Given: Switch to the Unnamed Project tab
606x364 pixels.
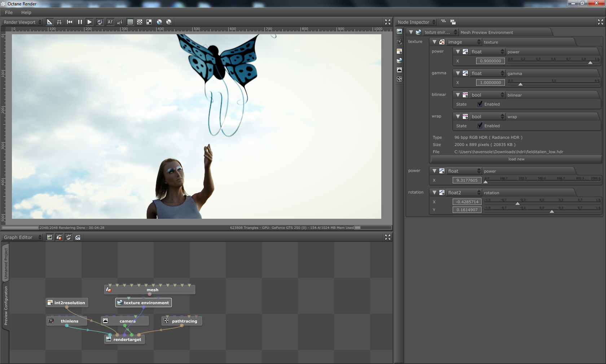Looking at the screenshot, I should (x=6, y=263).
